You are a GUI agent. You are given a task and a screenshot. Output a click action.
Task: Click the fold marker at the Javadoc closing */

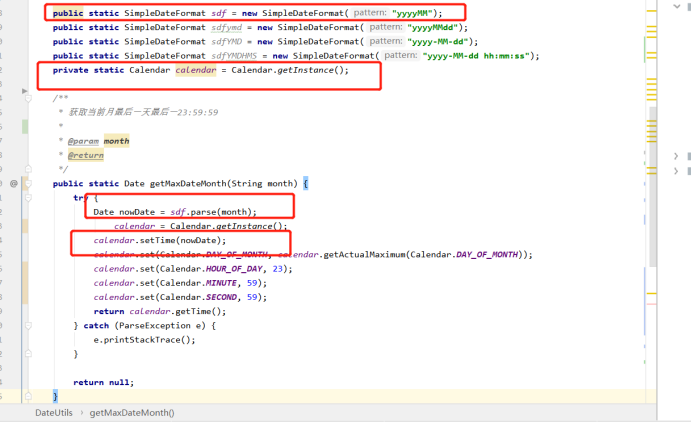click(x=28, y=169)
